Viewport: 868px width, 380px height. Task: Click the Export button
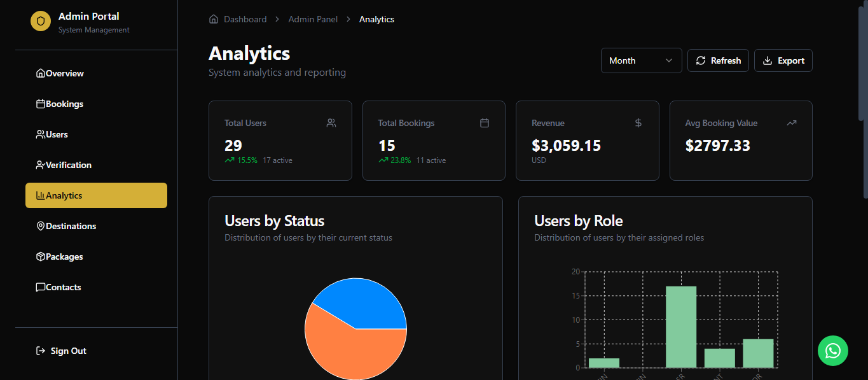(783, 60)
